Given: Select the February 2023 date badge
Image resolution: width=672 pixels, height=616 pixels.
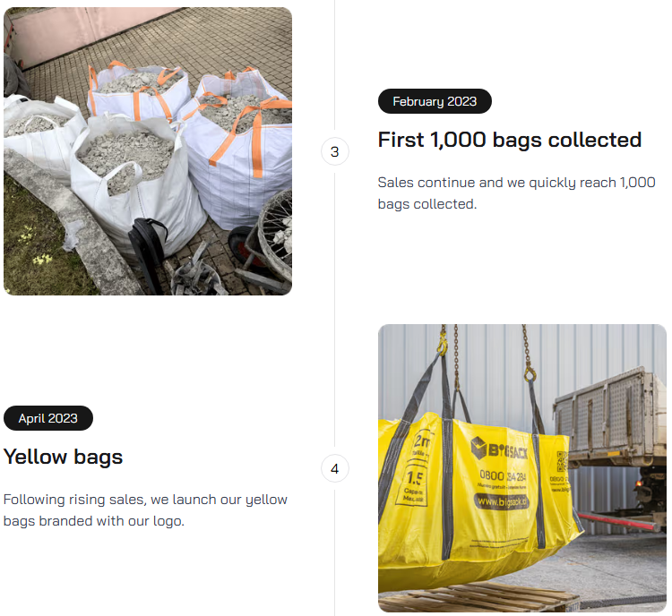Looking at the screenshot, I should tap(435, 101).
